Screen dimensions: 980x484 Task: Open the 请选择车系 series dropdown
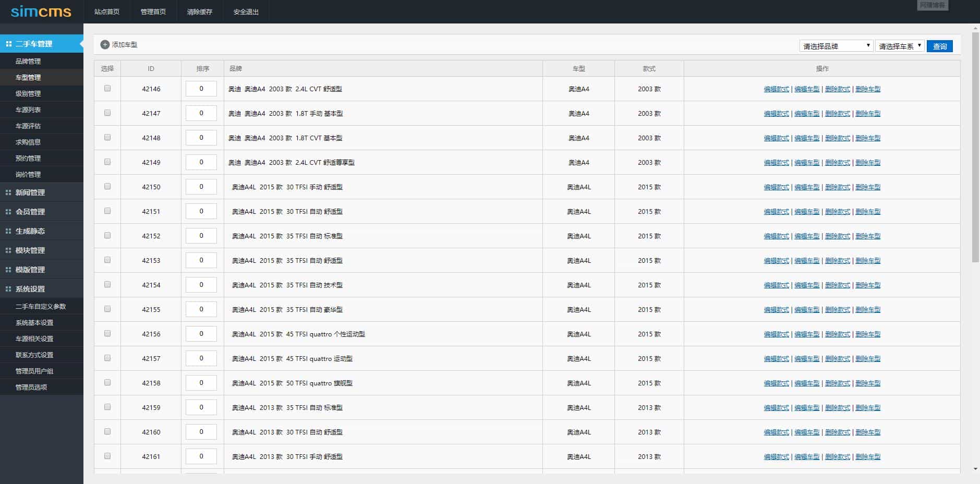tap(900, 46)
